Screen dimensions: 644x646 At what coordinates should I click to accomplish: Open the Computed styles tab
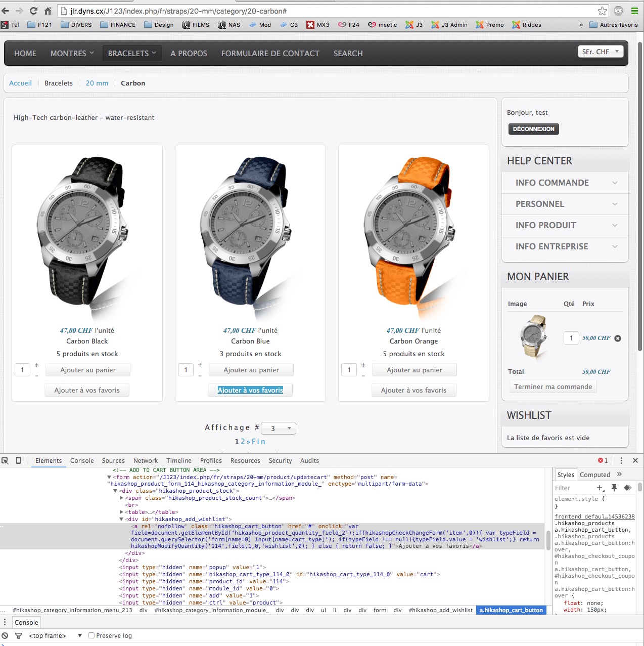pyautogui.click(x=594, y=475)
